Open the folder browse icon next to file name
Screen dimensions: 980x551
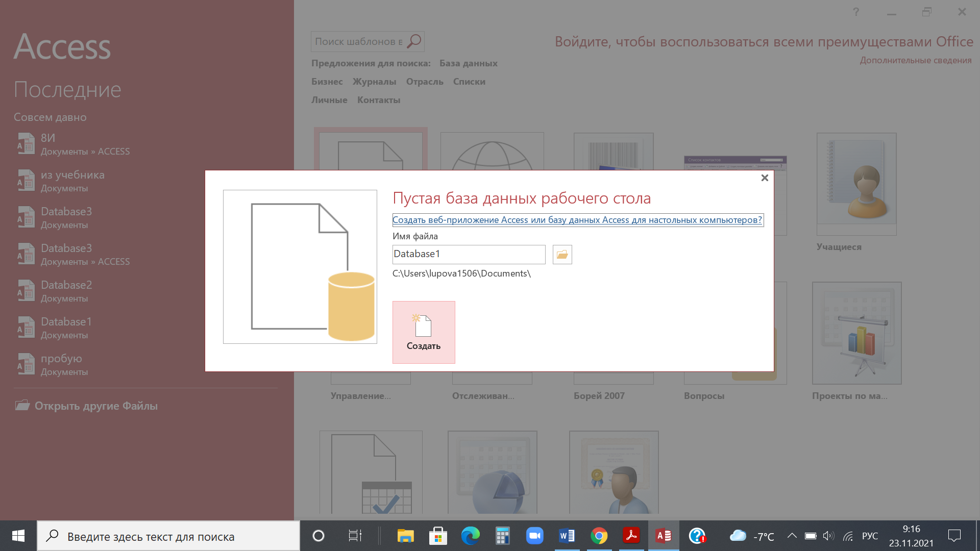[562, 254]
